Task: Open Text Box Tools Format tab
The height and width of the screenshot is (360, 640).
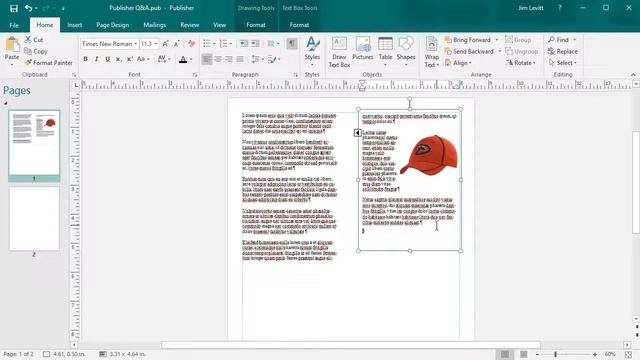Action: 299,25
